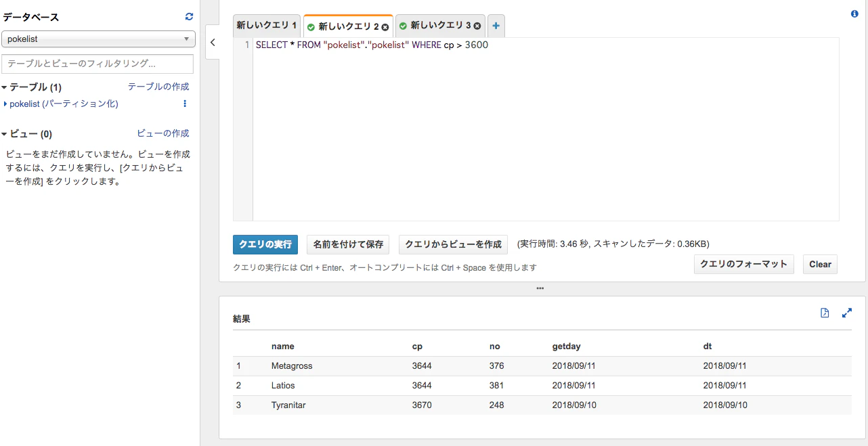Click the cp column header
Screen dimensions: 868x446
click(417, 347)
